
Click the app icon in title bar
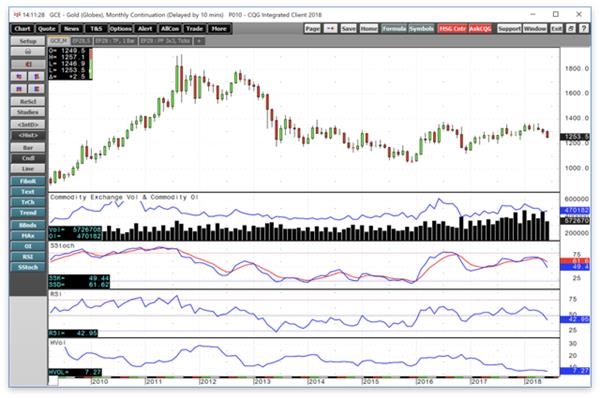coord(17,15)
